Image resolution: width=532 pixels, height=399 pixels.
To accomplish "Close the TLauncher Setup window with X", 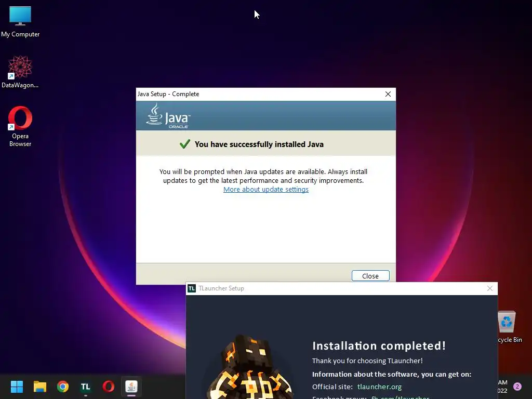I will [489, 288].
